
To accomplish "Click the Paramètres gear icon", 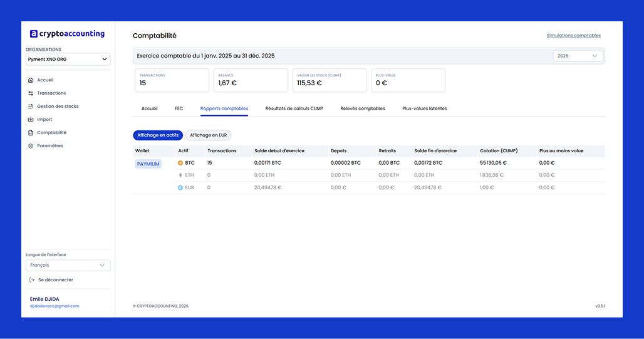I will tap(31, 146).
